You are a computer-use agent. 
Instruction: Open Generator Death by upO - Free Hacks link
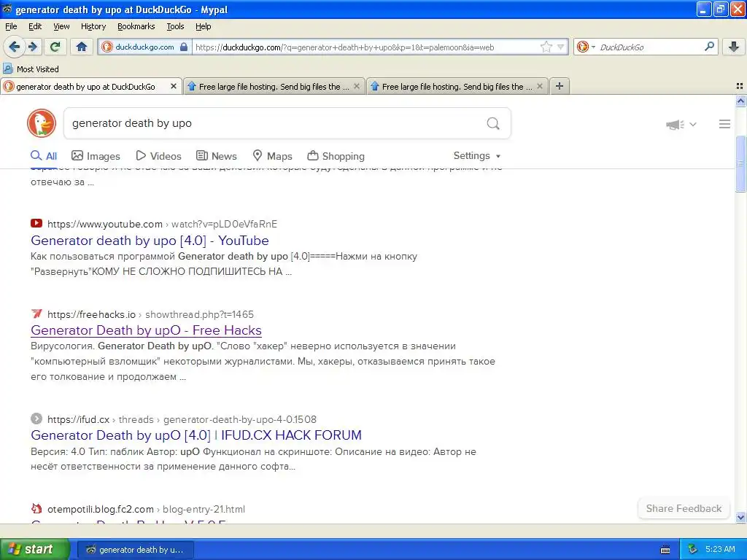[146, 330]
